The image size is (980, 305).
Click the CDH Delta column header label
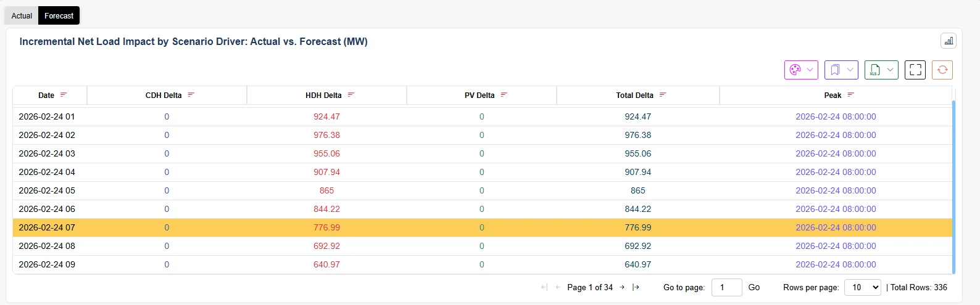(164, 95)
